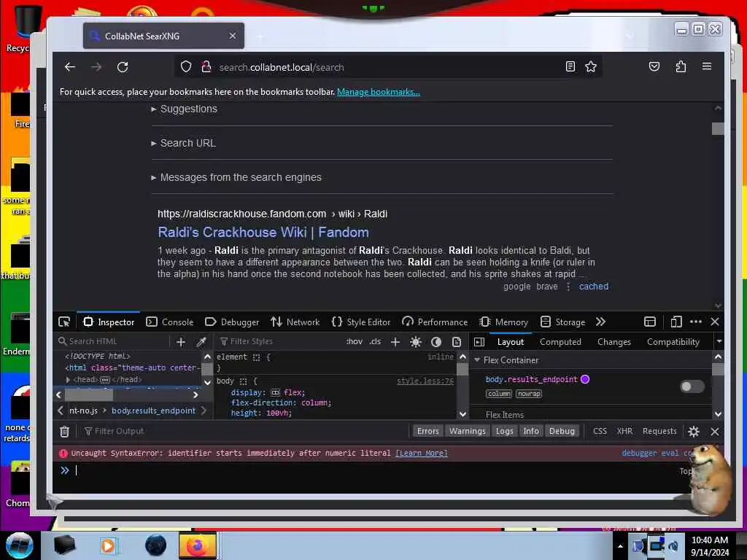
Task: Close the developer tools panel
Action: 715,322
